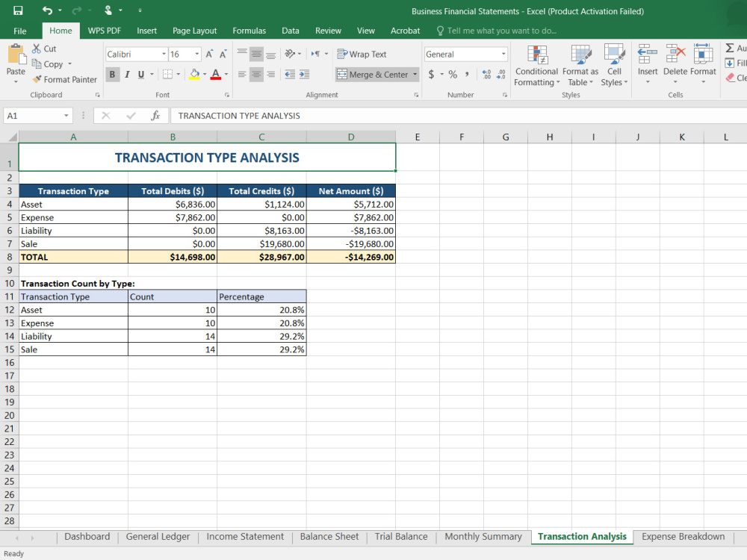
Task: Open Format as Table gallery
Action: click(580, 66)
